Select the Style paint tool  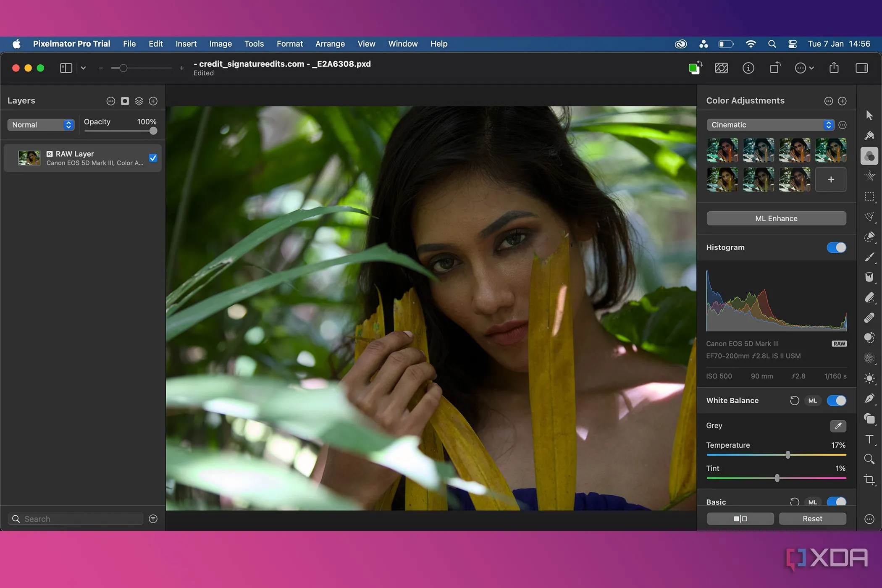(869, 135)
